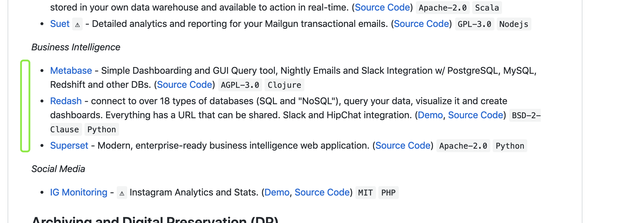
Task: Open Source Code link for Superset
Action: pos(403,145)
